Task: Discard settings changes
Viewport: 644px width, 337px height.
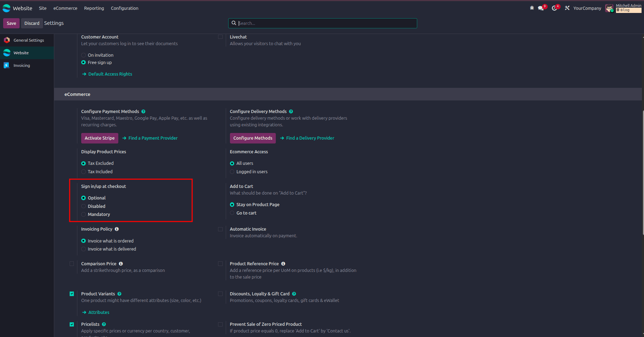Action: (32, 23)
